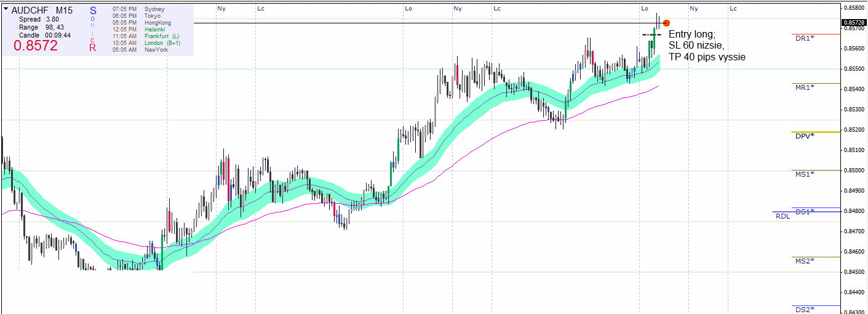Click 0.85200 on the price axis

(853, 130)
